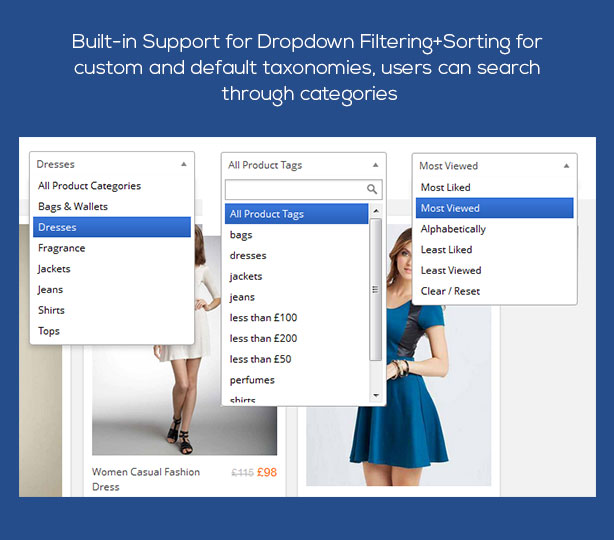Image resolution: width=614 pixels, height=540 pixels.
Task: Sort products by Most Liked
Action: click(x=445, y=187)
